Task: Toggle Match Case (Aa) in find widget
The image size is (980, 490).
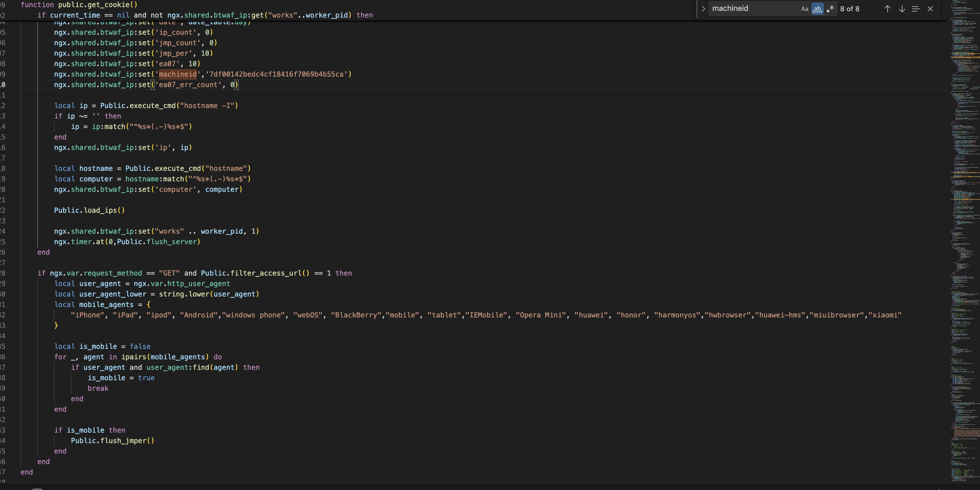Action: point(805,9)
